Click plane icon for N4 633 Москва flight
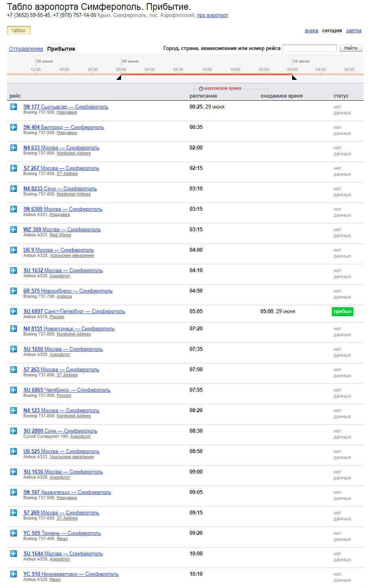Screen dimensions: 377x588 [x=14, y=147]
